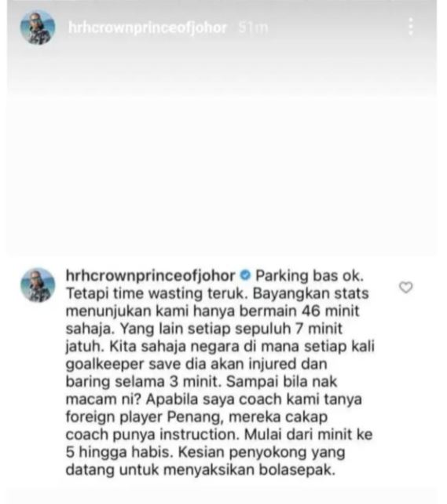Like the comment with the heart icon

click(406, 287)
